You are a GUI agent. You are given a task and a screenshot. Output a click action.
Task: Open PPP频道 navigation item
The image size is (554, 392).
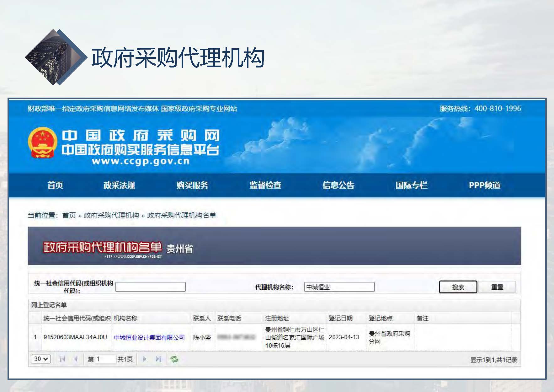(x=485, y=185)
